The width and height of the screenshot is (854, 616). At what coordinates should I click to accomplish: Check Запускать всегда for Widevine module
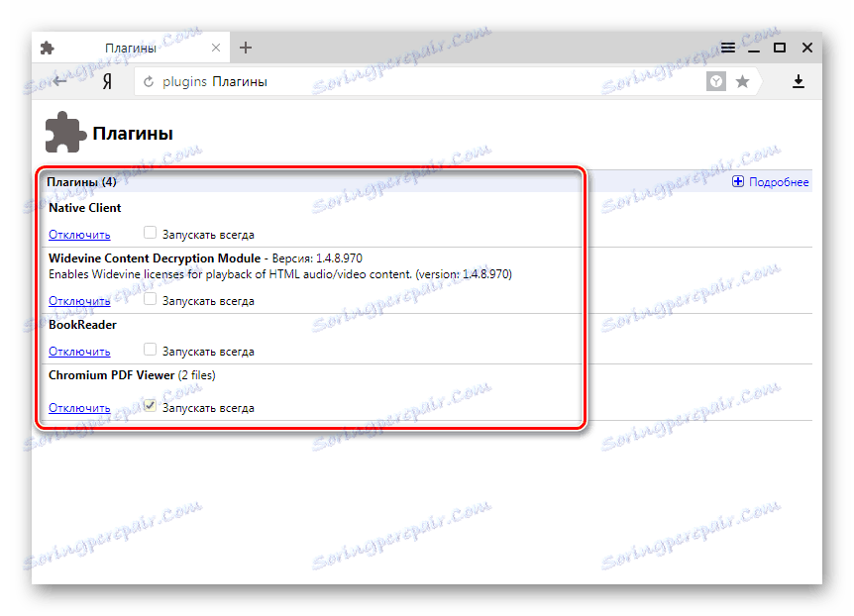point(150,299)
